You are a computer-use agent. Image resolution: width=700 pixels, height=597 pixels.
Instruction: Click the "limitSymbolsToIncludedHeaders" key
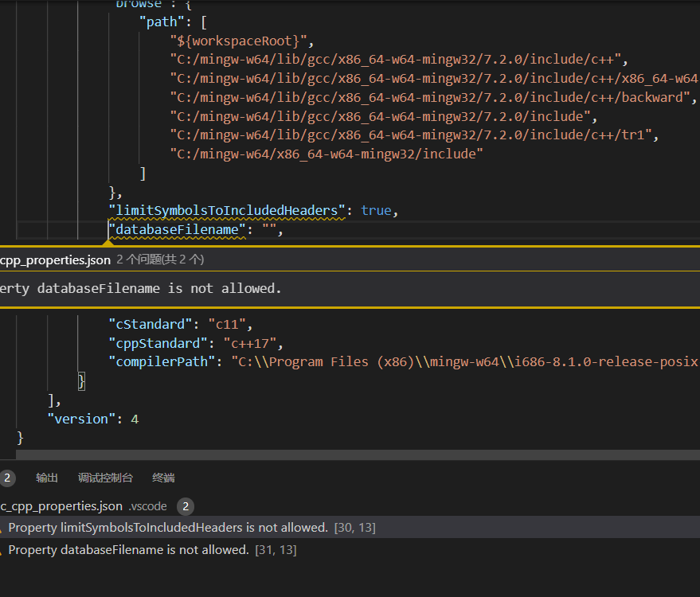click(227, 211)
